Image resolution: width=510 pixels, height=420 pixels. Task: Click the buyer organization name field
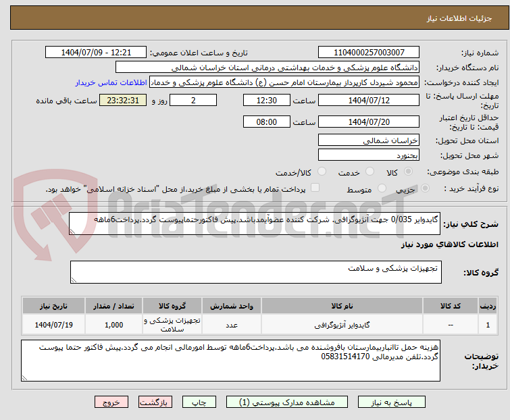267,68
